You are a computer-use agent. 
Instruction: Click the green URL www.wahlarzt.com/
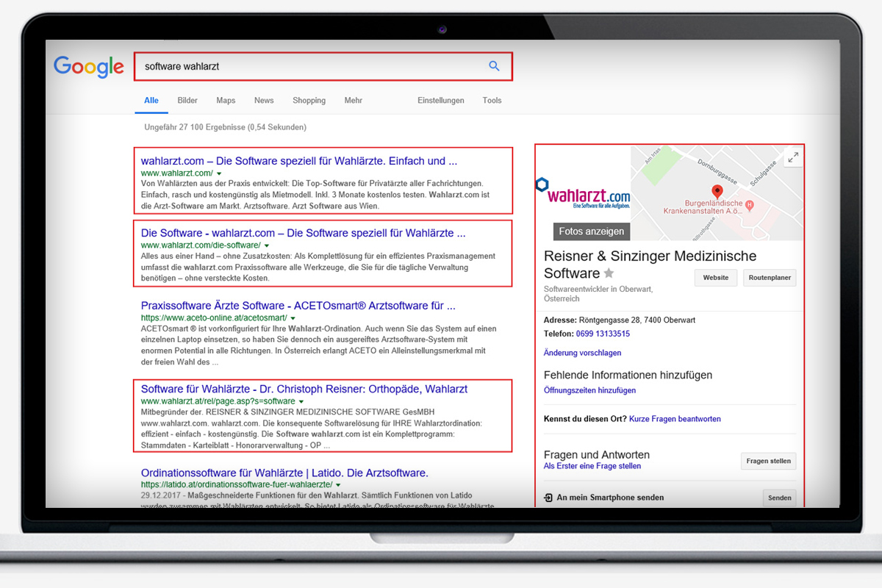[176, 173]
